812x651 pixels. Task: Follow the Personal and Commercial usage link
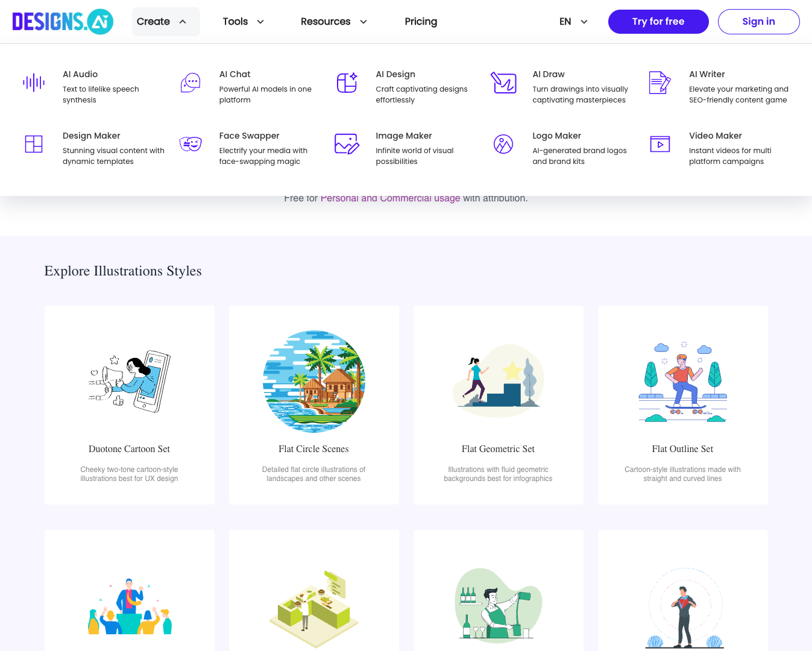click(x=390, y=198)
